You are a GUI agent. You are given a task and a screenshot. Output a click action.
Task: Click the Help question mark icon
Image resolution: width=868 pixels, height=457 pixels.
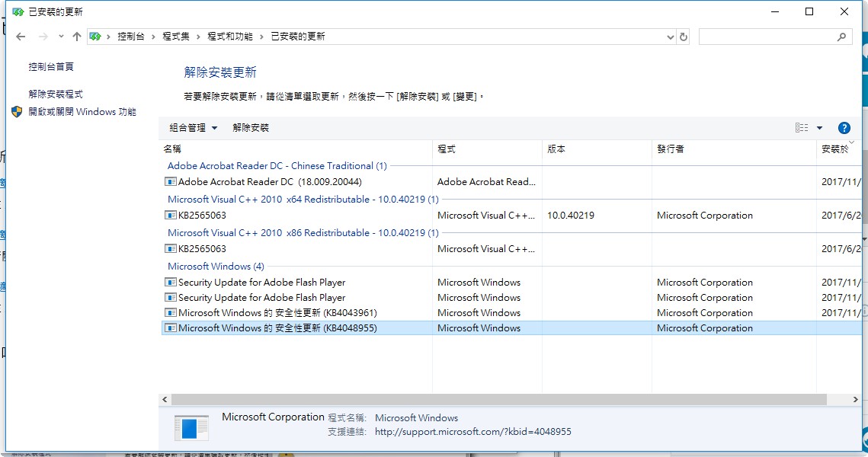(844, 127)
